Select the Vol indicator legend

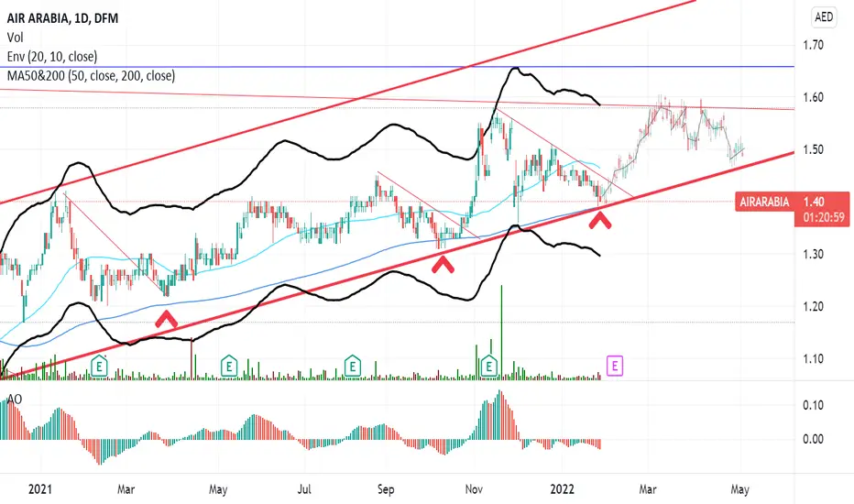click(16, 37)
